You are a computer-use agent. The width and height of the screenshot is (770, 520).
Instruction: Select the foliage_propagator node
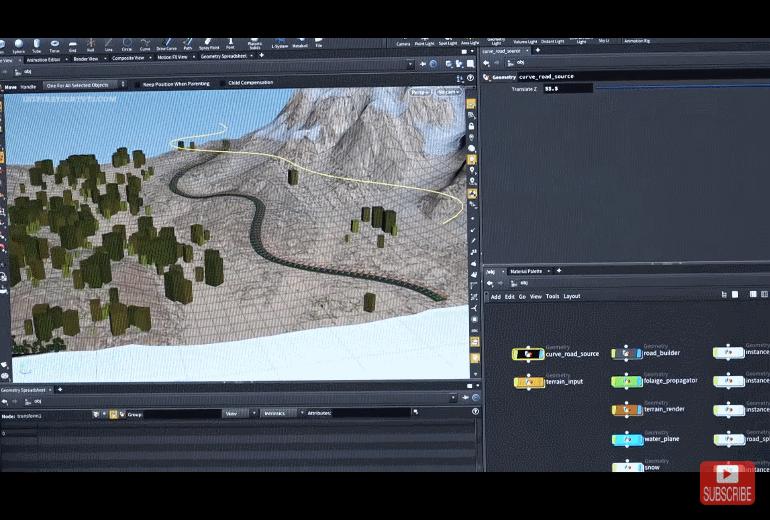click(626, 381)
